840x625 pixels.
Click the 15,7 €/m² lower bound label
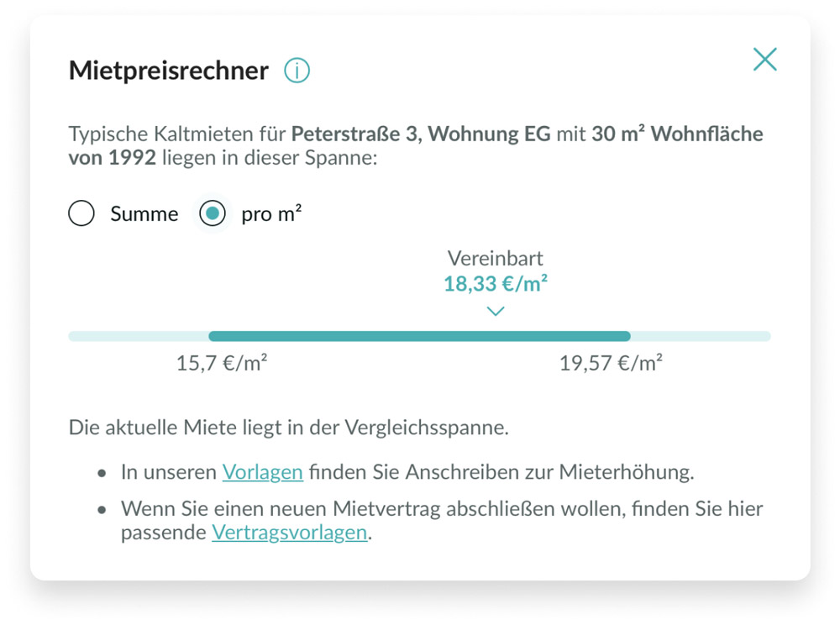[x=222, y=365]
